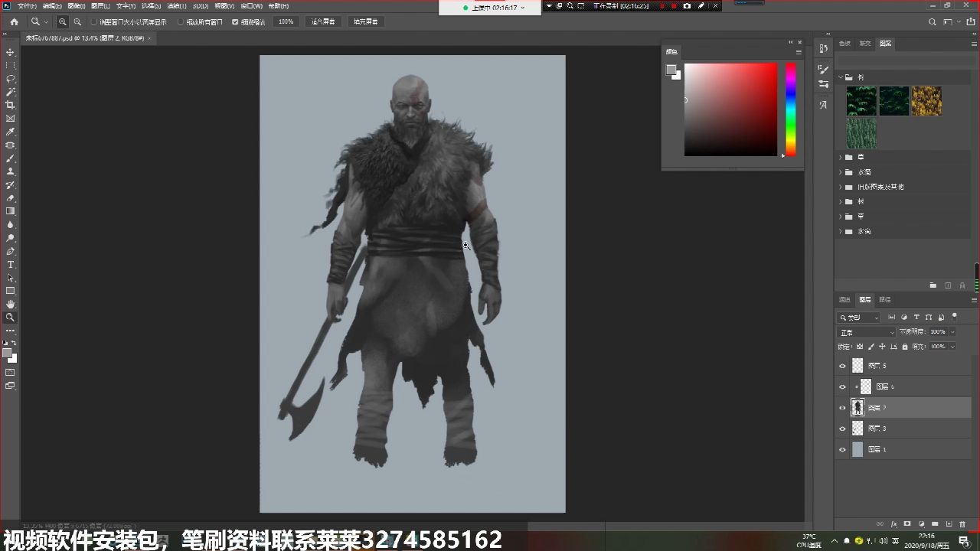980x551 pixels.
Task: Click the 100% zoom button
Action: pos(286,22)
